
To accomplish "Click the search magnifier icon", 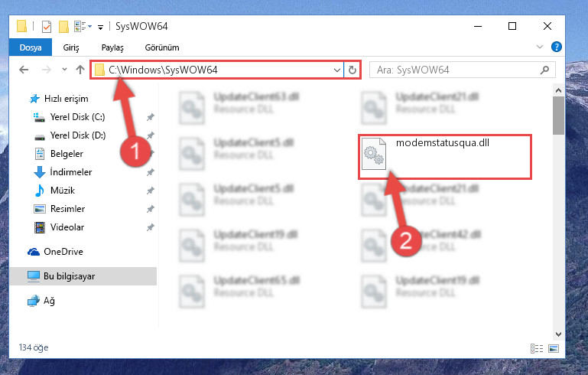I will [x=544, y=70].
